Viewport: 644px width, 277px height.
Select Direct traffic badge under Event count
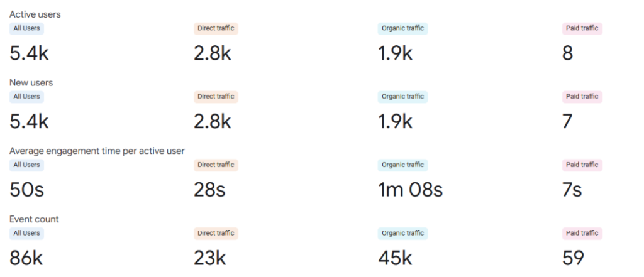[216, 233]
